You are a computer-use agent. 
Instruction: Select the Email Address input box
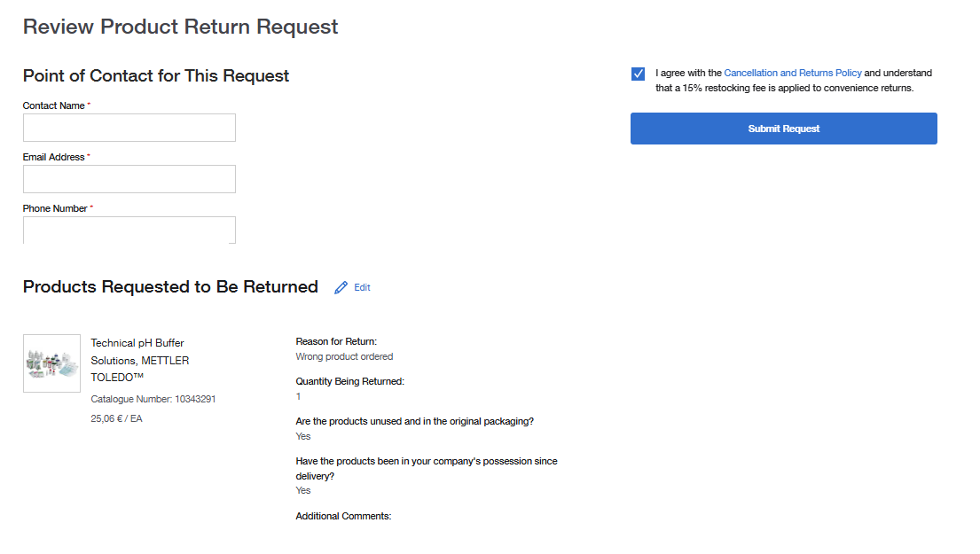tap(129, 178)
